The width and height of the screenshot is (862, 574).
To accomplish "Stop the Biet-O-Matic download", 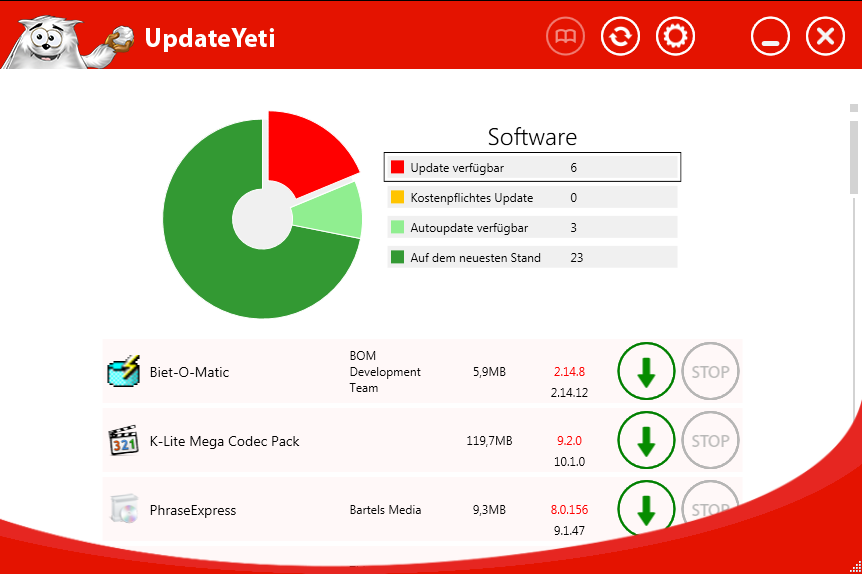I will (710, 372).
